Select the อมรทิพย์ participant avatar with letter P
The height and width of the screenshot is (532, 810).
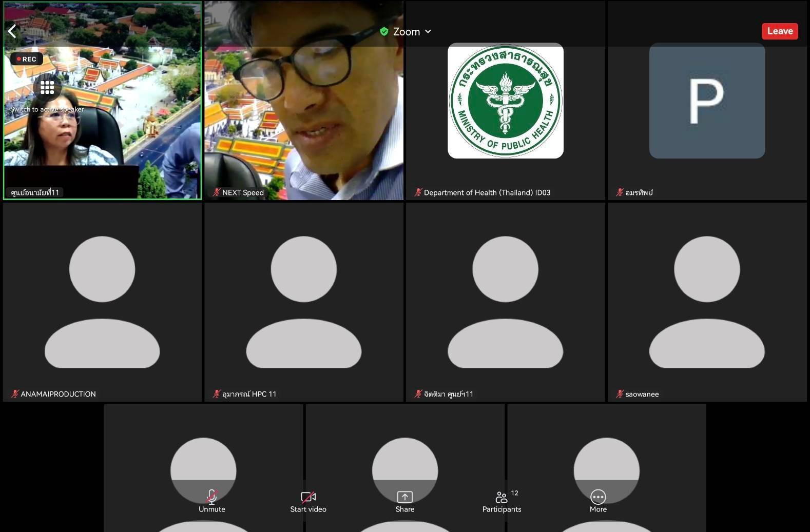[707, 101]
